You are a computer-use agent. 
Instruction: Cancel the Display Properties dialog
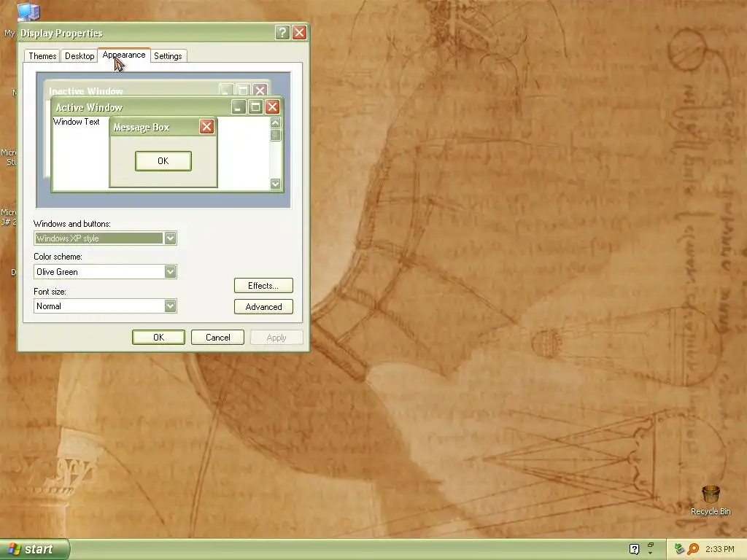coord(217,337)
